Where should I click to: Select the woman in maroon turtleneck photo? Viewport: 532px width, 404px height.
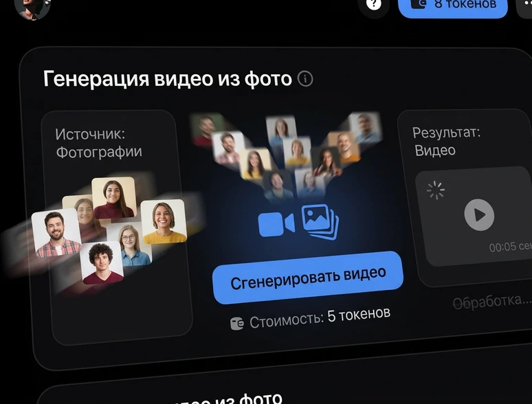coord(113,198)
